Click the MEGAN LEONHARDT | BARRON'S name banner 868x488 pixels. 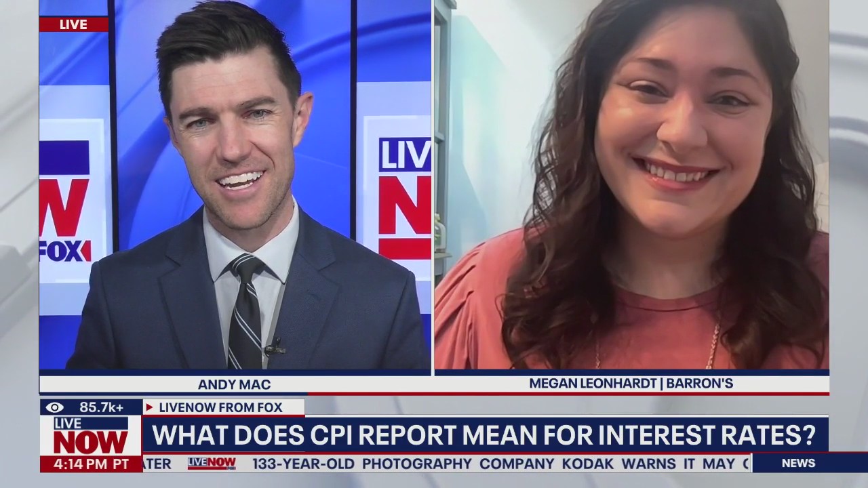[631, 384]
